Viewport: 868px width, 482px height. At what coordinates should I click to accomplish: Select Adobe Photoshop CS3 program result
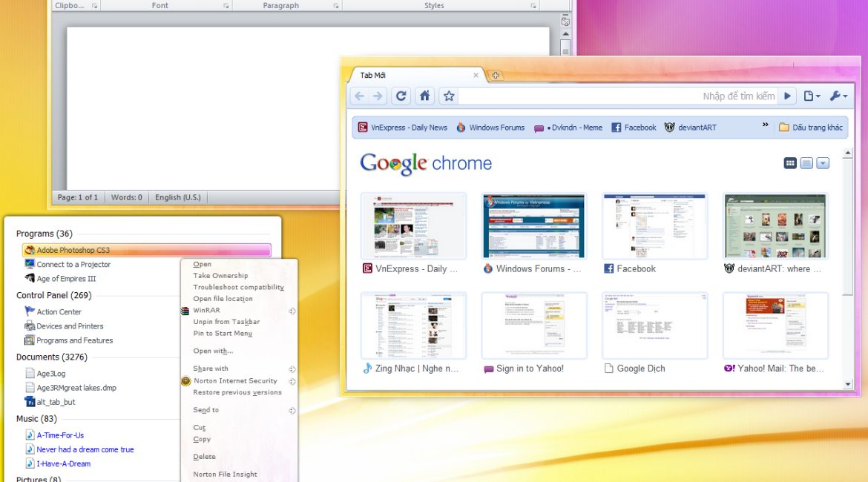click(147, 250)
